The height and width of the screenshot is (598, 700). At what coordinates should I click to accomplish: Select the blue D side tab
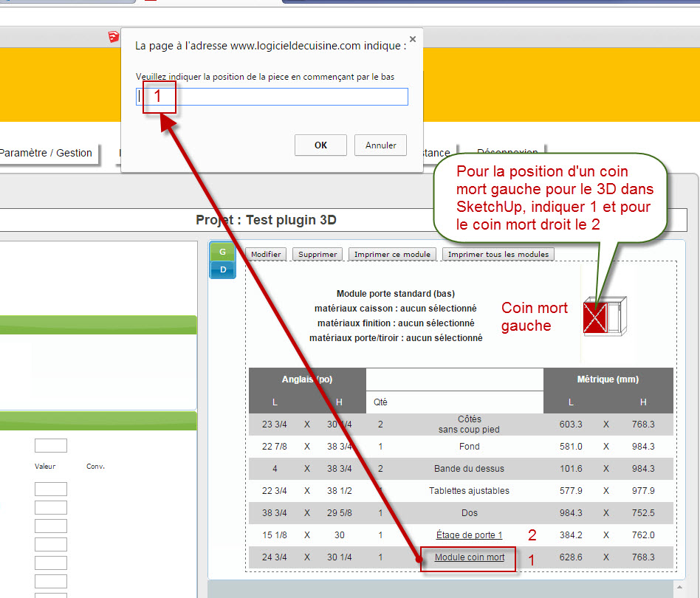pyautogui.click(x=223, y=269)
